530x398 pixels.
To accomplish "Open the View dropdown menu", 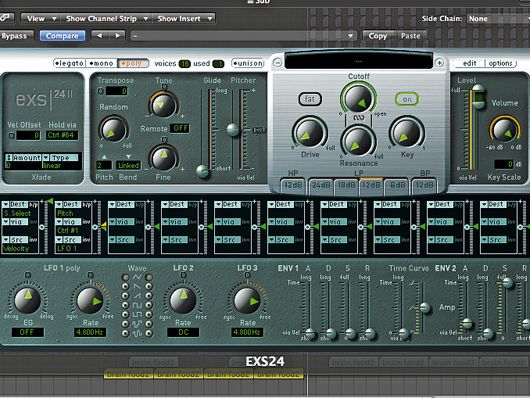I will coord(40,18).
